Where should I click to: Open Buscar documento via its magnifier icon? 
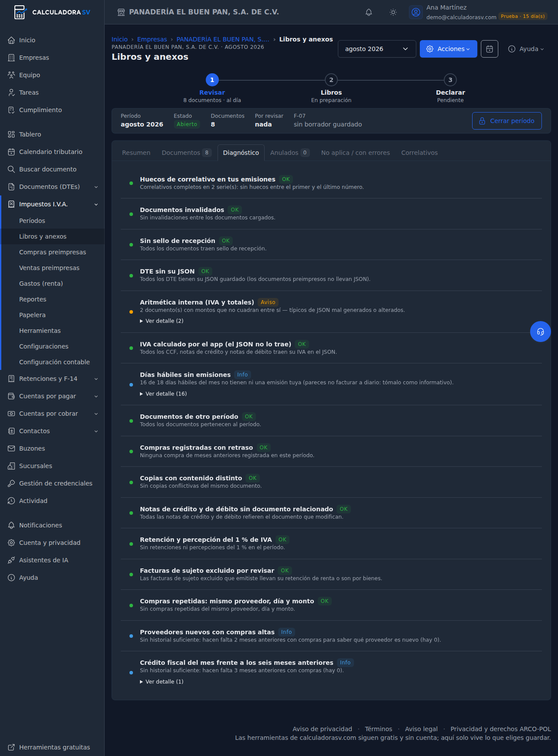coord(11,169)
